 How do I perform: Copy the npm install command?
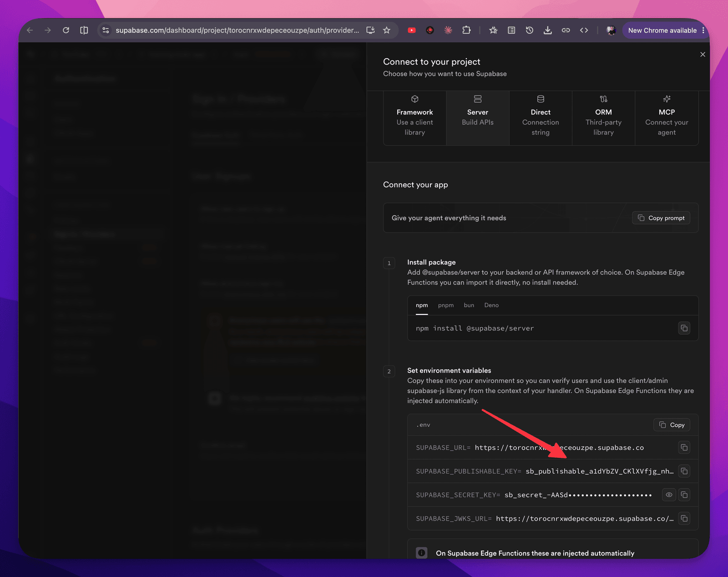pyautogui.click(x=684, y=328)
